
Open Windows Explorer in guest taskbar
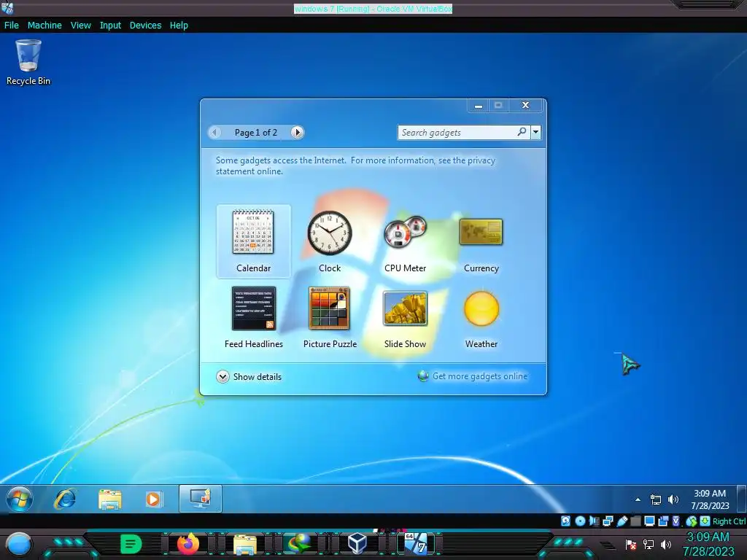pyautogui.click(x=110, y=499)
